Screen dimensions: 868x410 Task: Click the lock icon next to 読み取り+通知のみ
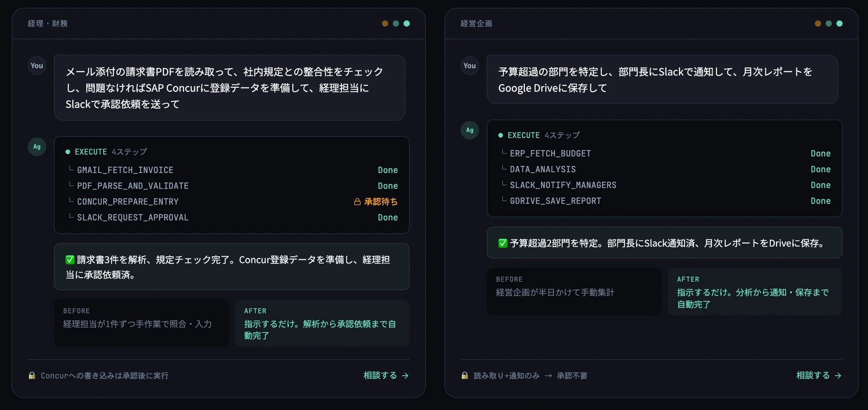(464, 376)
